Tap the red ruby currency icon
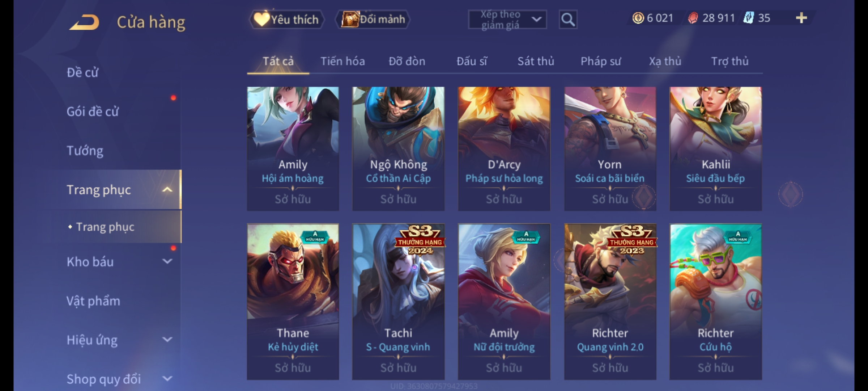Screen dimensions: 868x391 click(693, 18)
